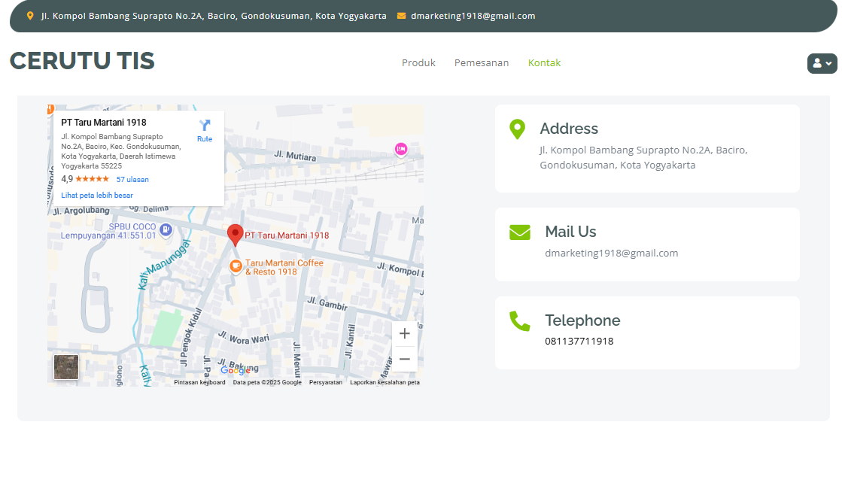This screenshot has height=504, width=842.
Task: Click the CERUTU TIS site logo
Action: click(x=82, y=62)
